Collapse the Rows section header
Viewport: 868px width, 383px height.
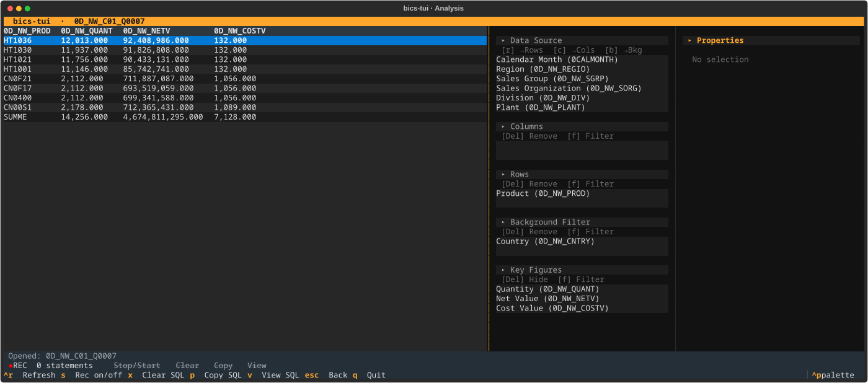tap(582, 174)
